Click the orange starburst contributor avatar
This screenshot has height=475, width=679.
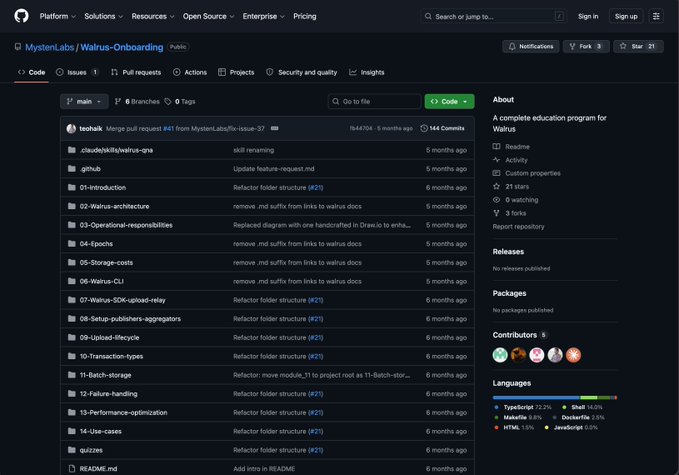tap(573, 355)
